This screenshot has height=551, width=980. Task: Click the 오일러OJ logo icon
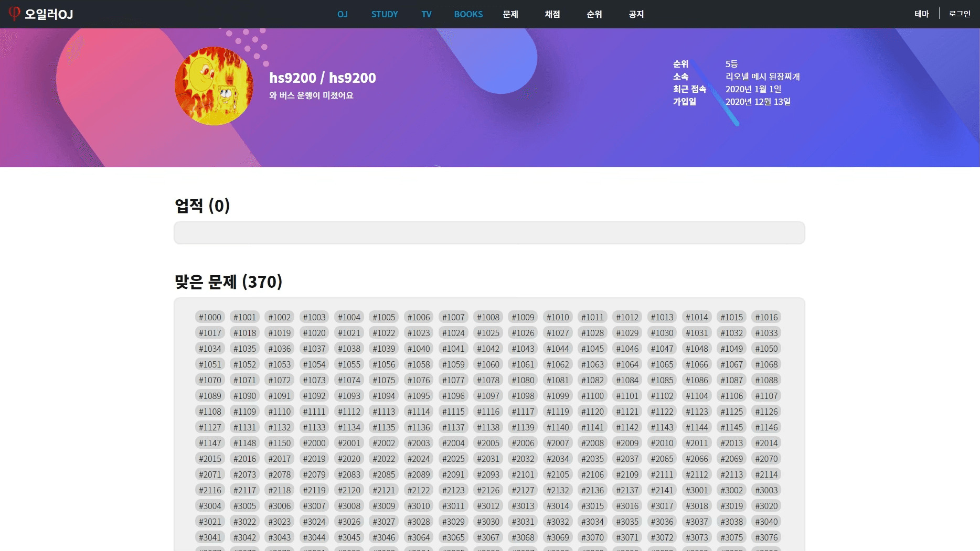point(14,13)
